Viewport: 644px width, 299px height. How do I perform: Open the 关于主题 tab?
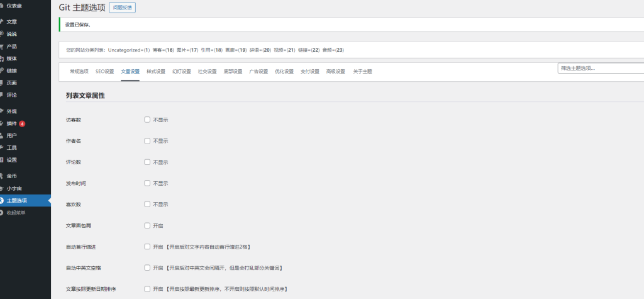pyautogui.click(x=363, y=72)
